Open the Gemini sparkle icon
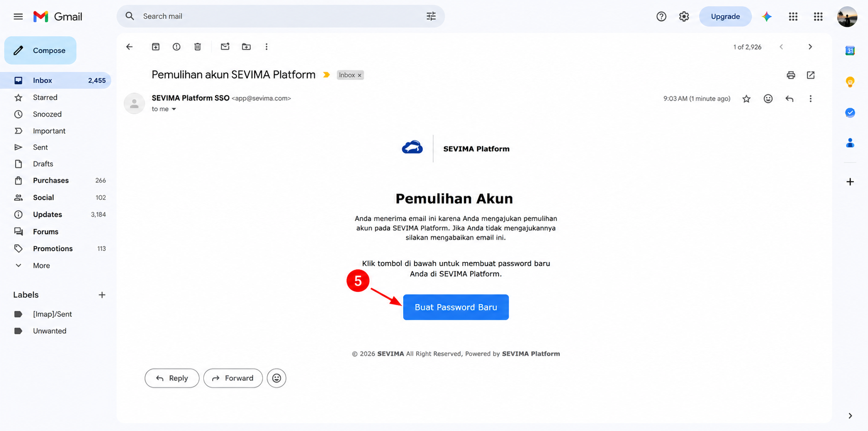Image resolution: width=868 pixels, height=431 pixels. (x=767, y=17)
